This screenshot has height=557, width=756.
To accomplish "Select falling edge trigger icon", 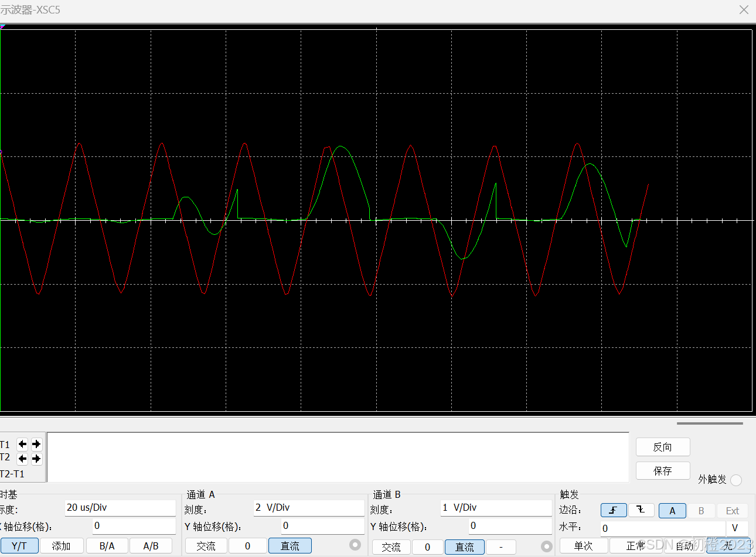I will coord(641,510).
